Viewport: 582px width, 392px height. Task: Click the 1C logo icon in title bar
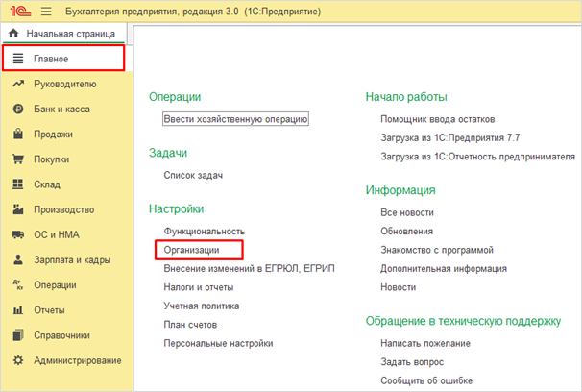coord(20,11)
